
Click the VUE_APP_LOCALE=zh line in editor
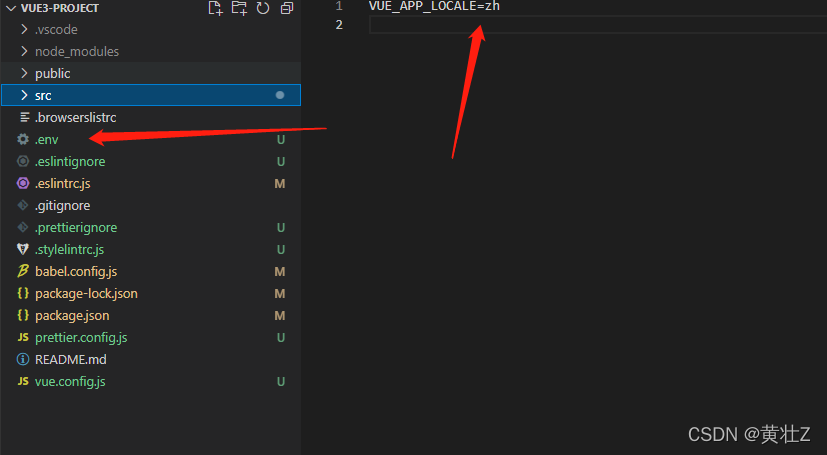tap(434, 6)
